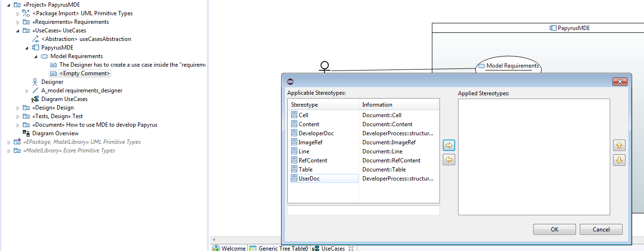Select 'The Designer has to create' comment item
Screen dimensions: 644x251
(x=132, y=65)
